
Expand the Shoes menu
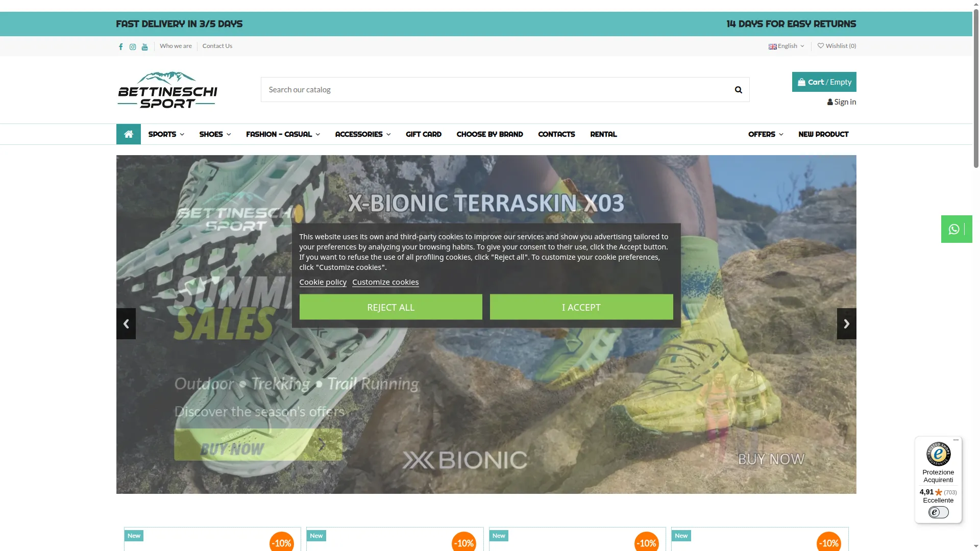[x=215, y=134]
